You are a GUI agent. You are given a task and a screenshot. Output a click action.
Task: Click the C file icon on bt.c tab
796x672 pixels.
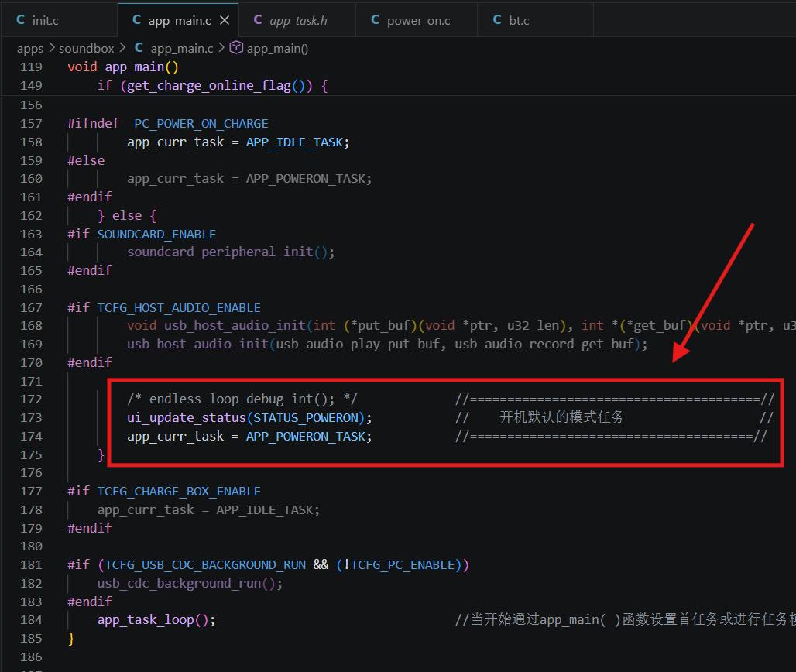click(497, 20)
